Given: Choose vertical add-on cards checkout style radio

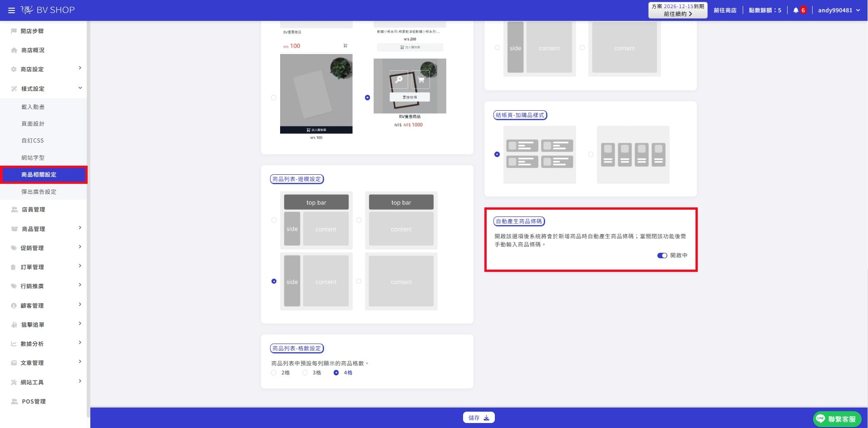Looking at the screenshot, I should [591, 154].
